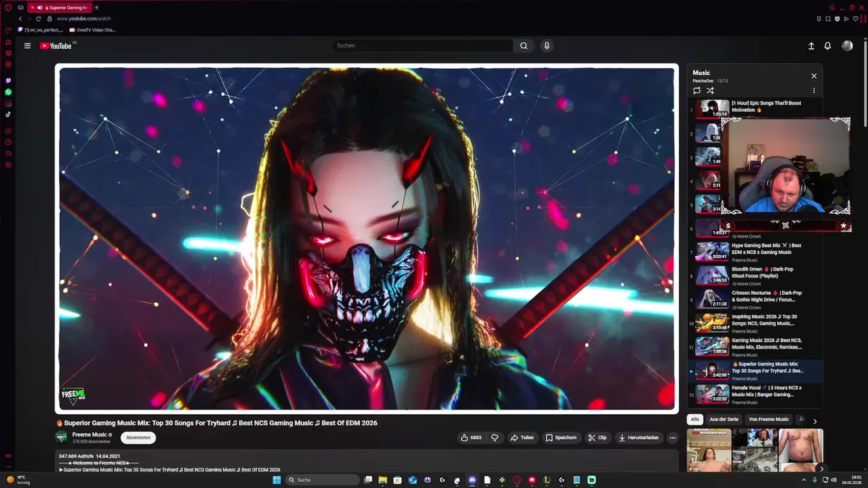Show hidden system tray icons

click(x=804, y=480)
